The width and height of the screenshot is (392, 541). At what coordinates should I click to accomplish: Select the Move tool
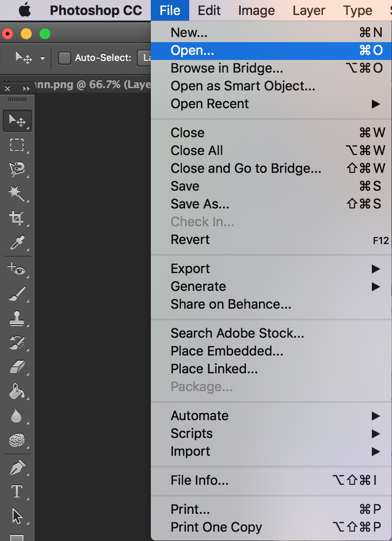click(x=17, y=121)
